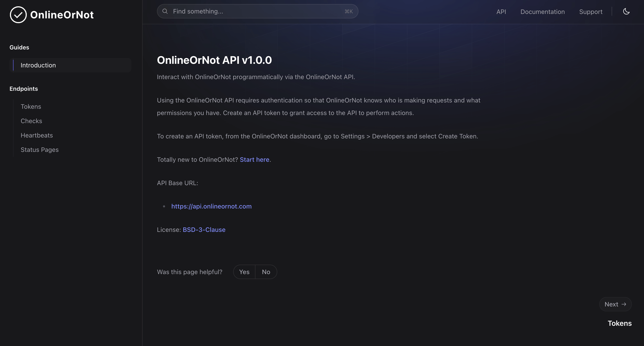Select the API navigation item

pos(501,12)
